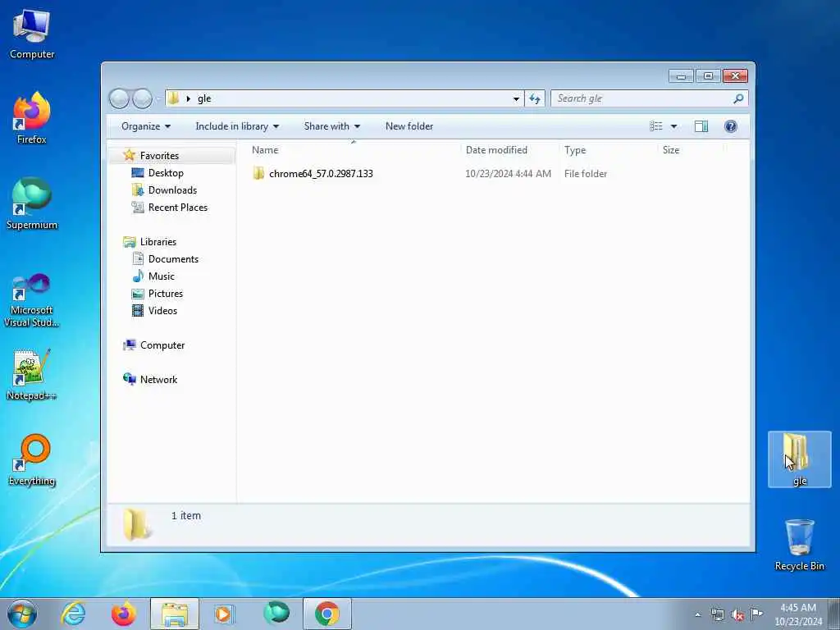This screenshot has width=840, height=630.
Task: Select the chrome64_57.0.2987.133 folder icon
Action: point(258,173)
